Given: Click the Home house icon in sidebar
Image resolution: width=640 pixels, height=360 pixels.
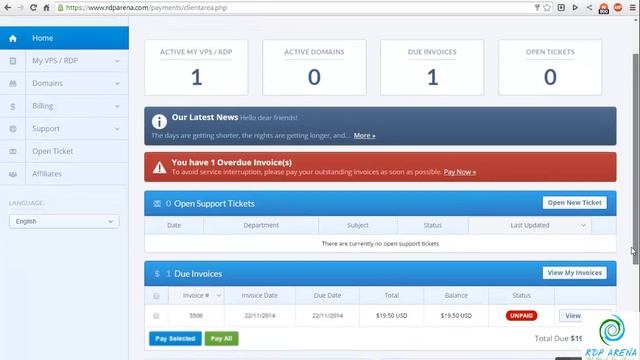Looking at the screenshot, I should tap(13, 38).
